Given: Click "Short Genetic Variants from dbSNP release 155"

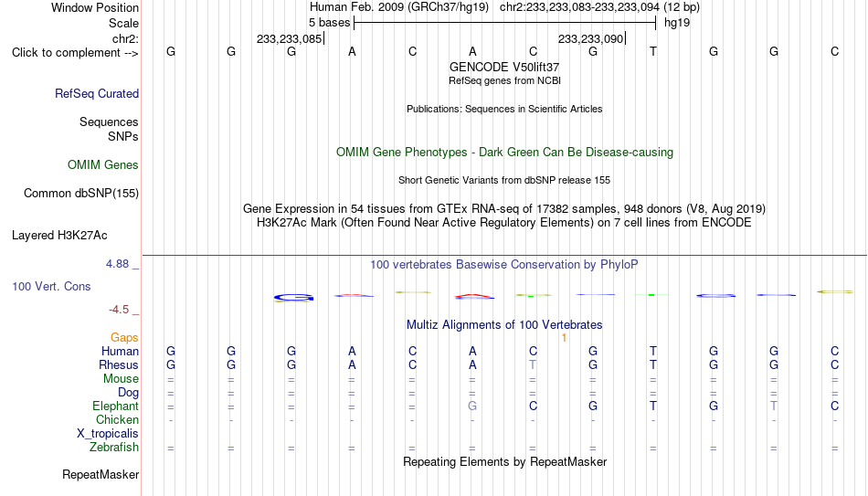Looking at the screenshot, I should pos(504,180).
